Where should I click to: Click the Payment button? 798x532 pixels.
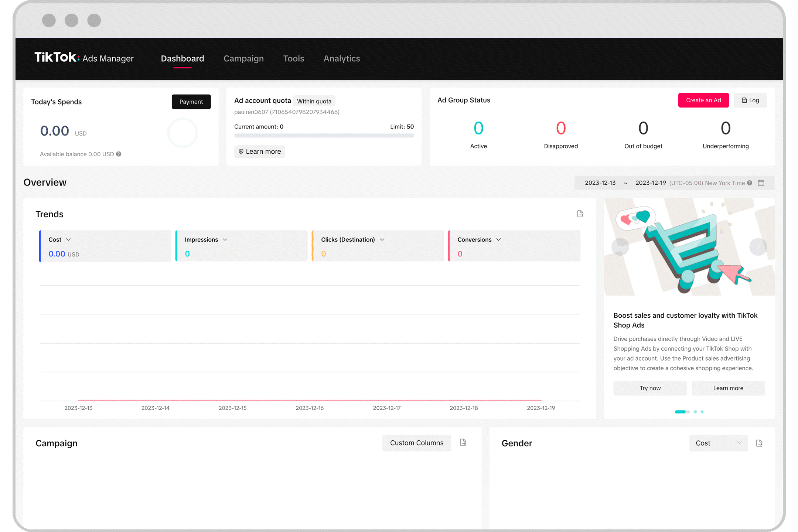(191, 101)
